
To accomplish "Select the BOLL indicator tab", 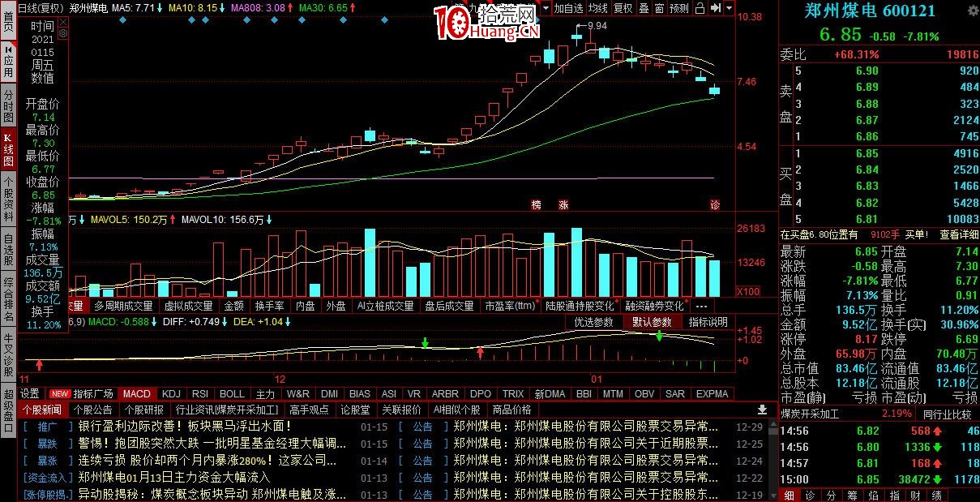I will [232, 393].
